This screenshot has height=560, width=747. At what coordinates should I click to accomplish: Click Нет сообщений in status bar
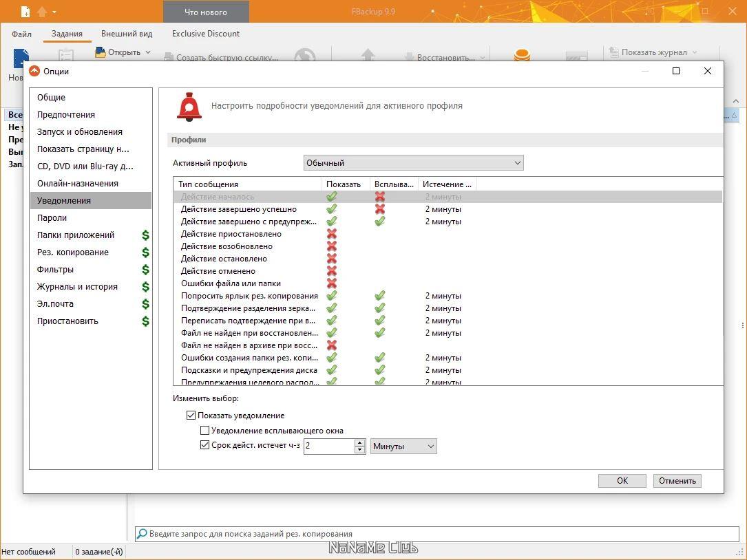pyautogui.click(x=29, y=552)
